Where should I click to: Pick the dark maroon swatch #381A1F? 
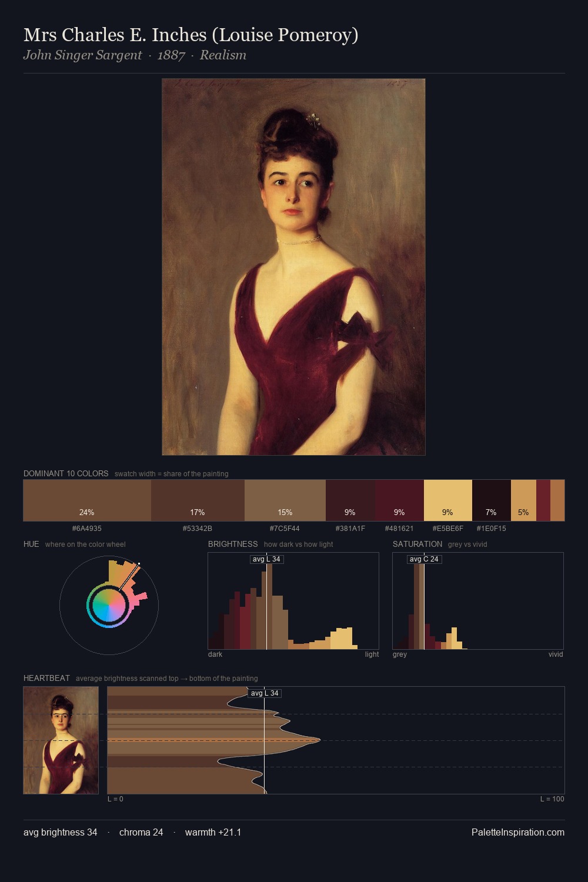[350, 500]
